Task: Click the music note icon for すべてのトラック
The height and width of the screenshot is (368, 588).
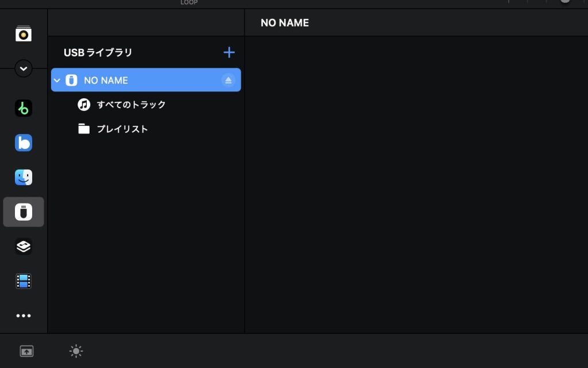Action: coord(84,105)
